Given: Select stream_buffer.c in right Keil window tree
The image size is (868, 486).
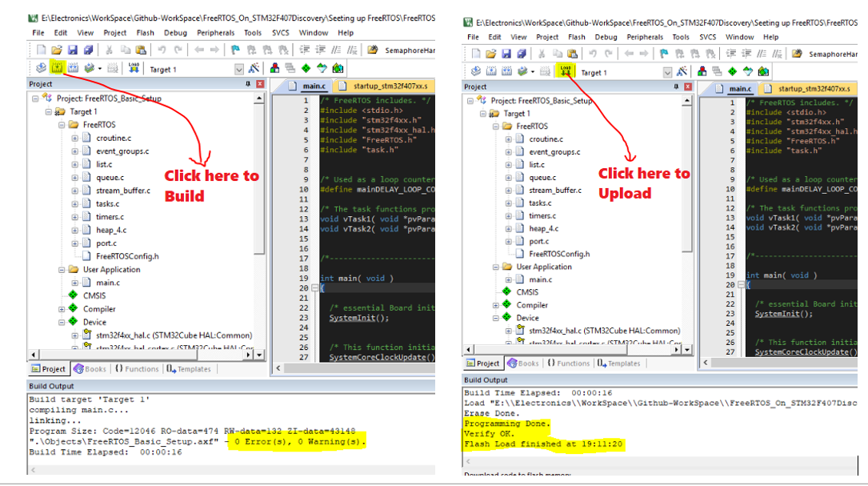Looking at the screenshot, I should [x=554, y=190].
